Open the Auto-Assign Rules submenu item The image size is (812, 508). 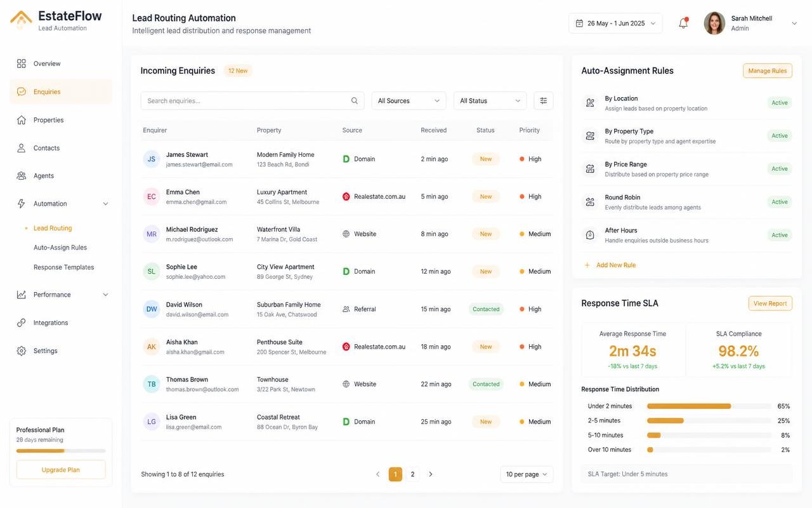(60, 248)
